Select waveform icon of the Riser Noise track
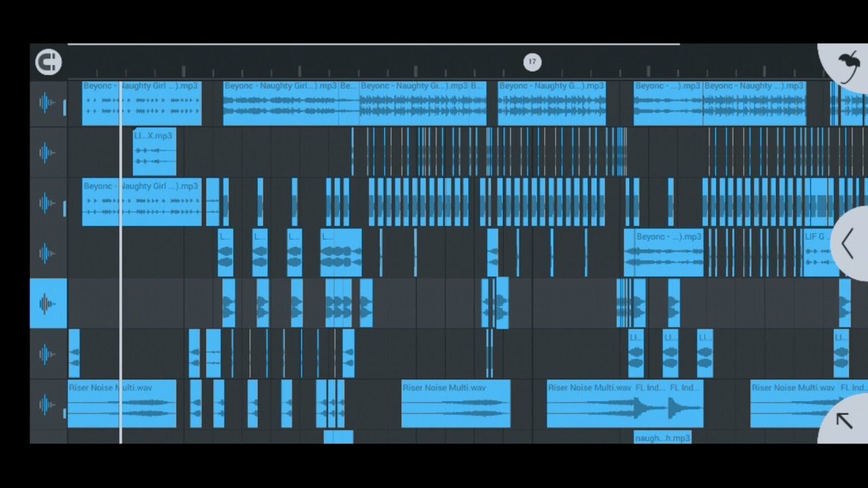 pos(47,405)
